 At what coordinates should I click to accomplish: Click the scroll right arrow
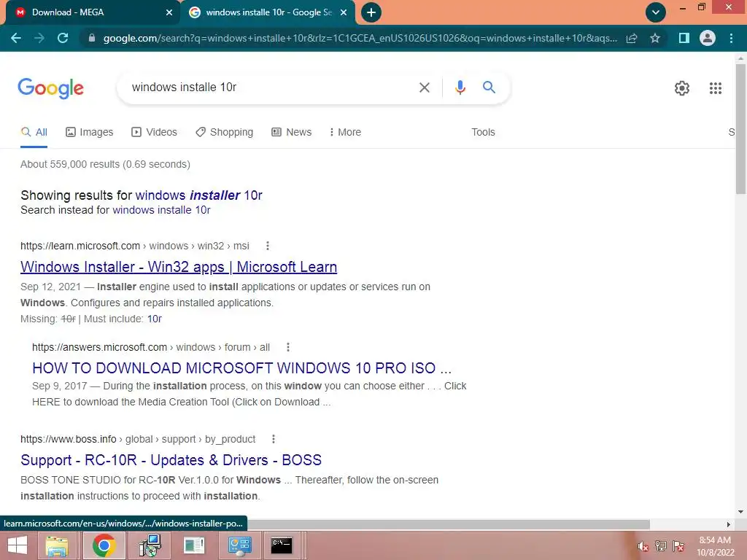[x=729, y=524]
